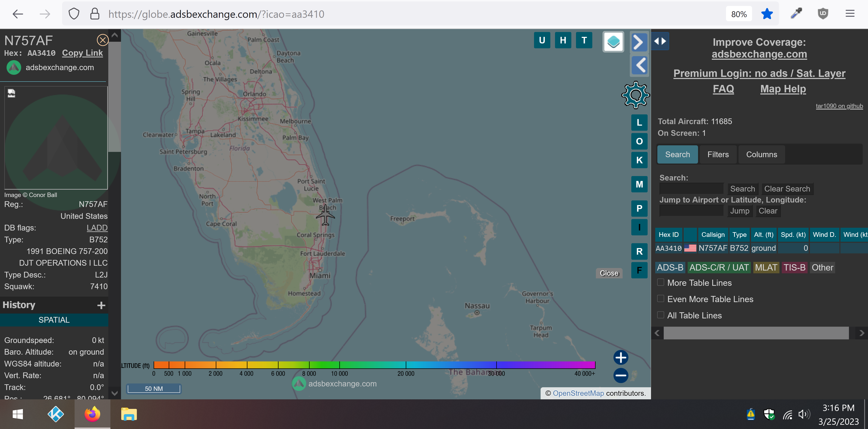Click the H map button

563,40
